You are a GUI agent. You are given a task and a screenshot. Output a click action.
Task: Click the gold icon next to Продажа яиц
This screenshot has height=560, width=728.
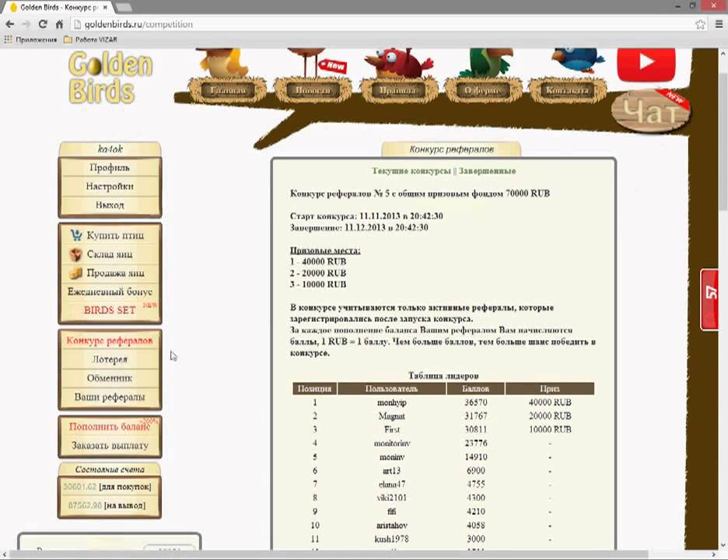[75, 273]
